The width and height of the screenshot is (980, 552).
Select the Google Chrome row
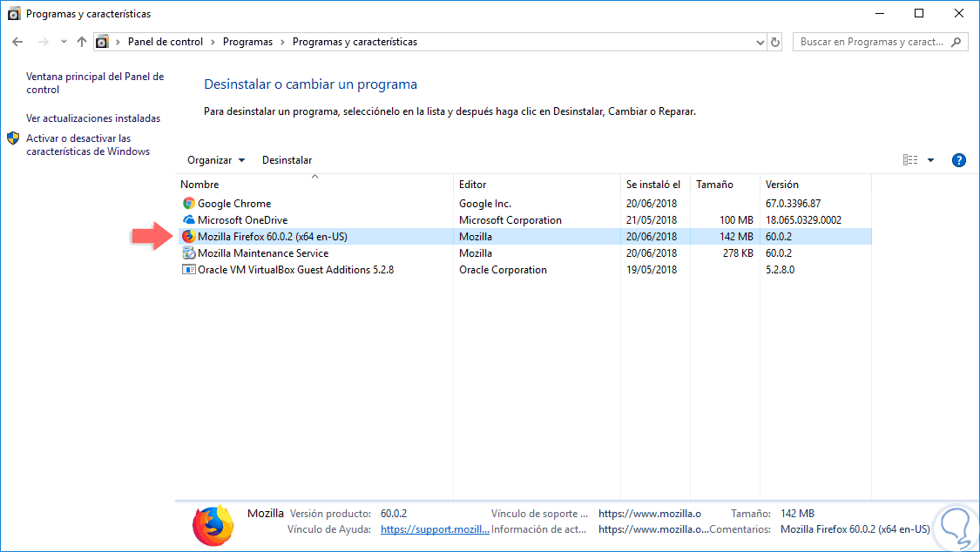[x=524, y=204]
